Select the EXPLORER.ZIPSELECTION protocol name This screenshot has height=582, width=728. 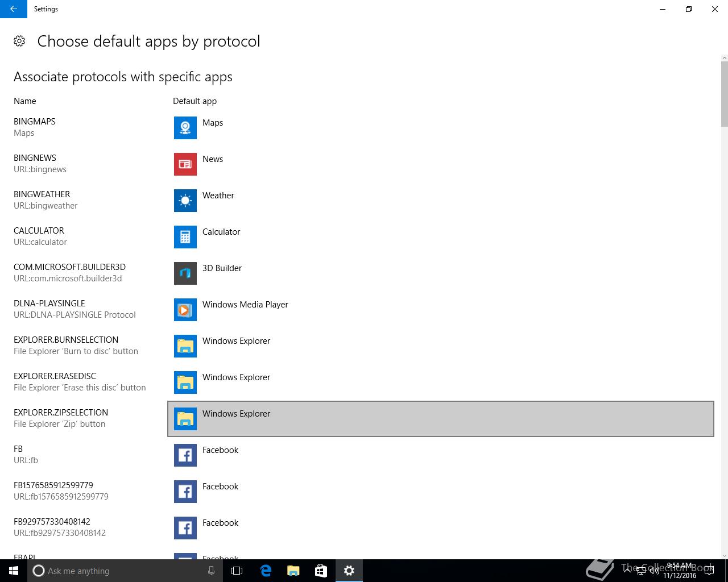[61, 413]
